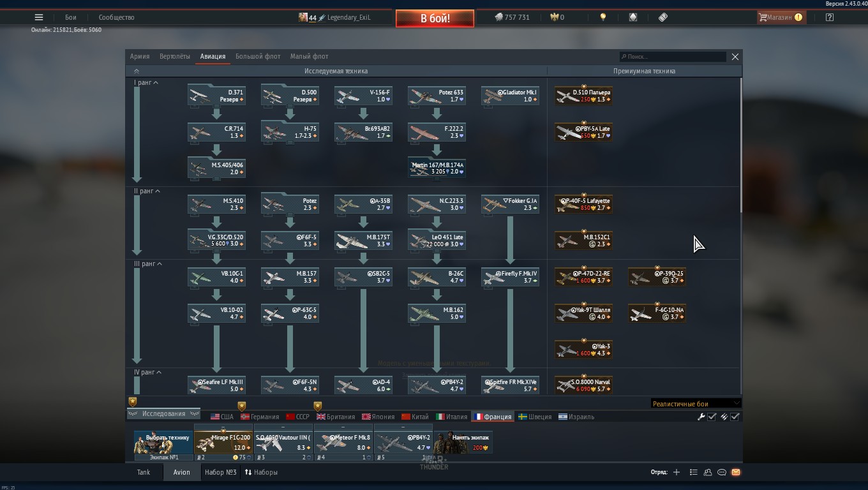Viewport: 868px width, 490px height.
Task: Select the Firefly F.Mk.IV aircraft
Action: coord(510,277)
